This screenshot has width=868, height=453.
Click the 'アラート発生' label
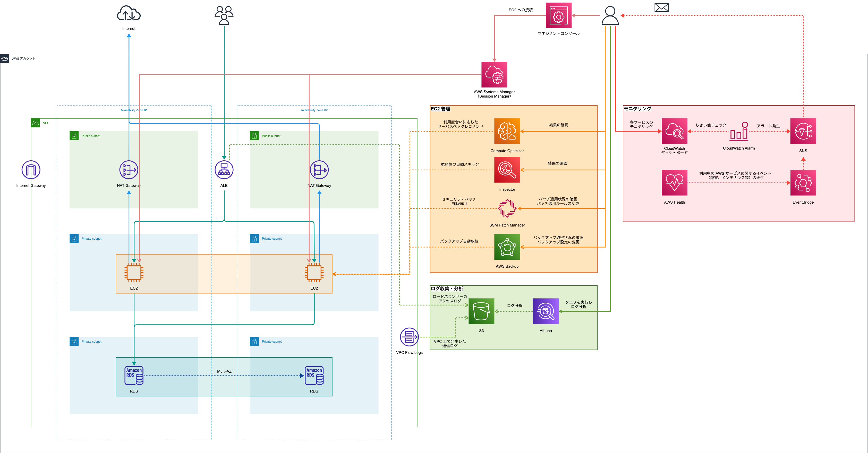pos(768,126)
